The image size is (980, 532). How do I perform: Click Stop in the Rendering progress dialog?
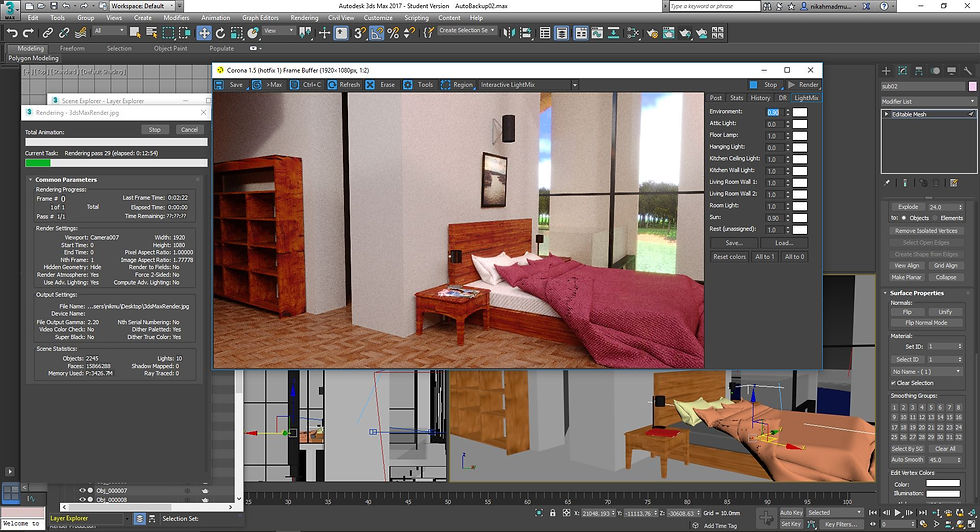(154, 130)
